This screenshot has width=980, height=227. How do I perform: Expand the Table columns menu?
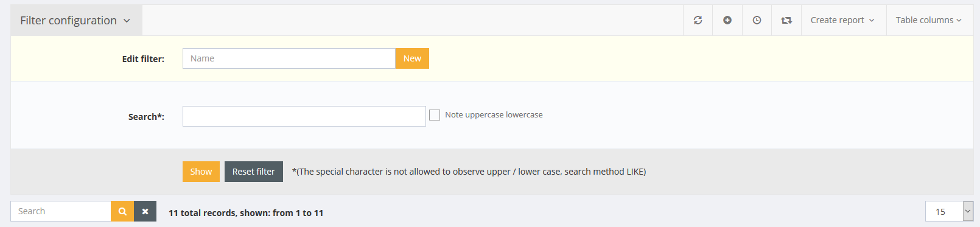click(929, 20)
